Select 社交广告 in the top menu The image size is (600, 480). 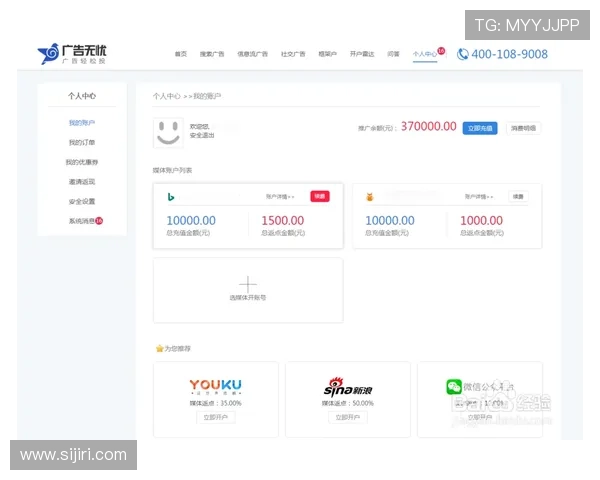[293, 54]
